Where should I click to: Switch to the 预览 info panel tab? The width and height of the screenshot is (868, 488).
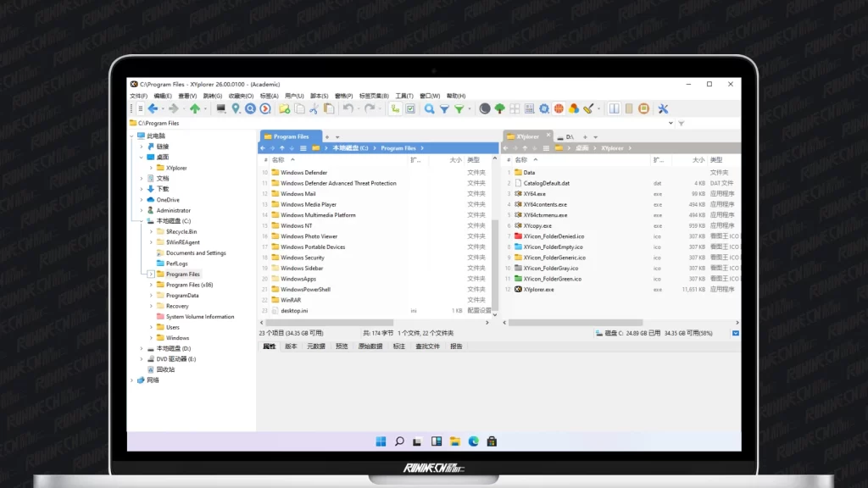tap(342, 347)
